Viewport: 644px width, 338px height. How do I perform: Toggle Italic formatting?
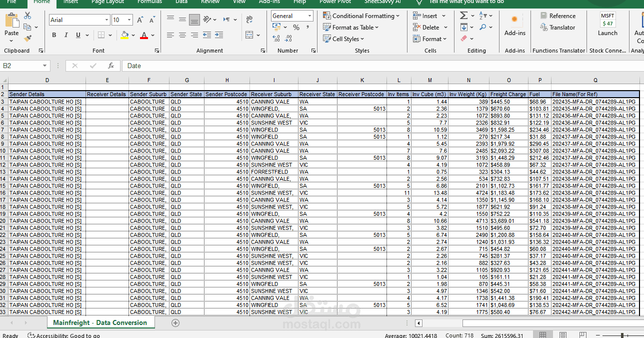coord(66,35)
